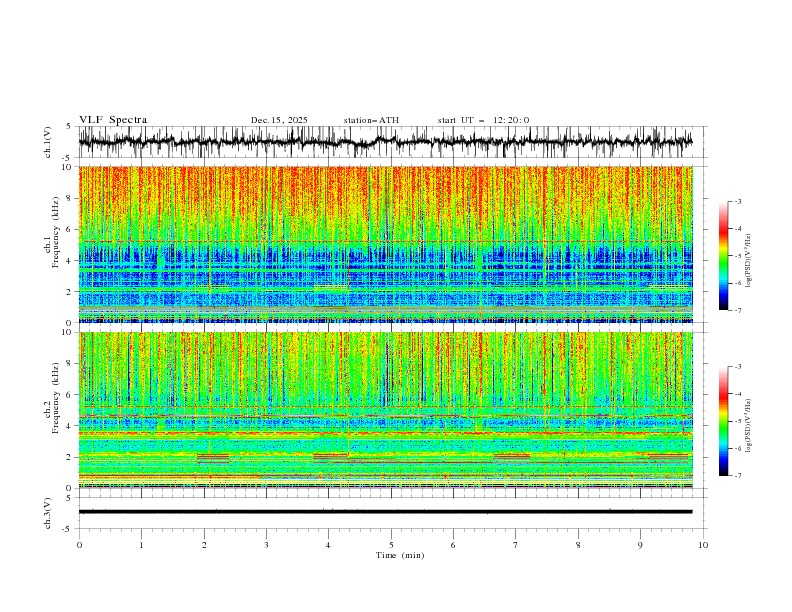
Task: Click the lower PSD color scale bar
Action: point(723,421)
